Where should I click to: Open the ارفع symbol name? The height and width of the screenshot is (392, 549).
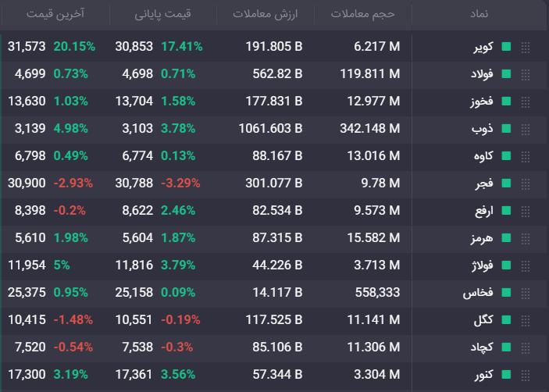pos(484,211)
